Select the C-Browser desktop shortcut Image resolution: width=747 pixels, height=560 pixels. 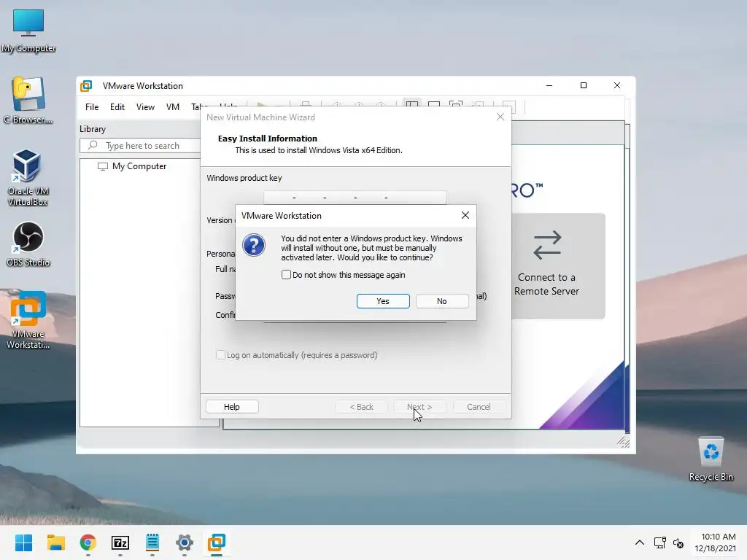28,101
